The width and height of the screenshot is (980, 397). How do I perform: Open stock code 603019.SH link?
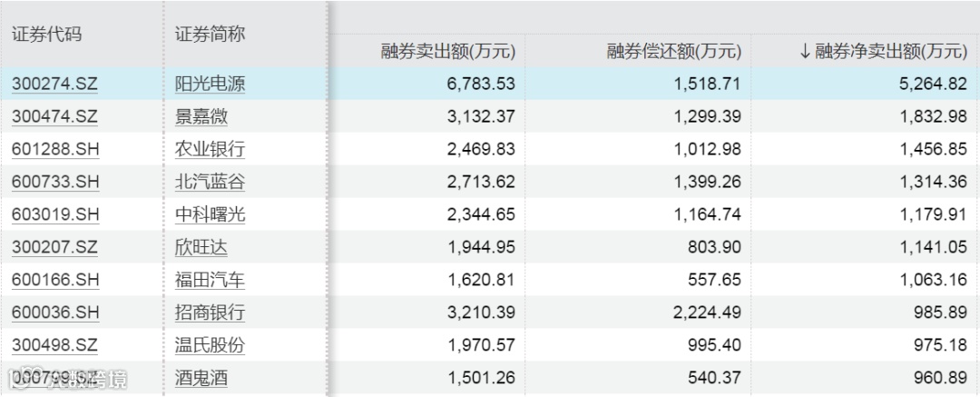[55, 214]
